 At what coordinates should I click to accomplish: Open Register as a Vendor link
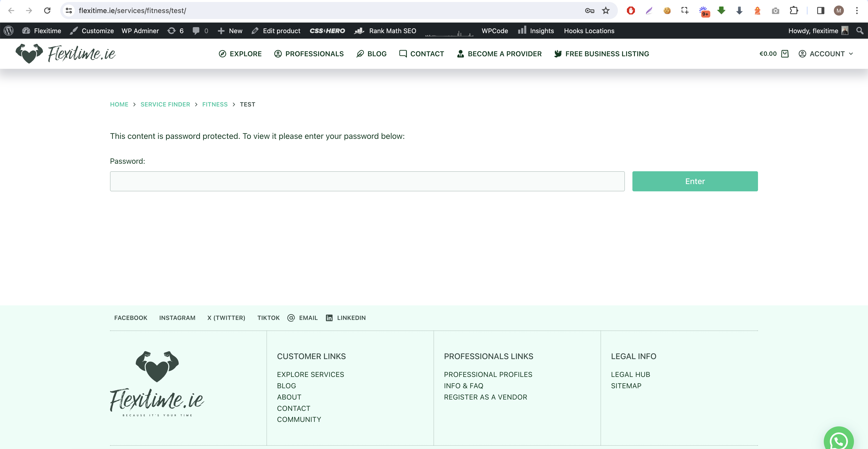coord(485,397)
